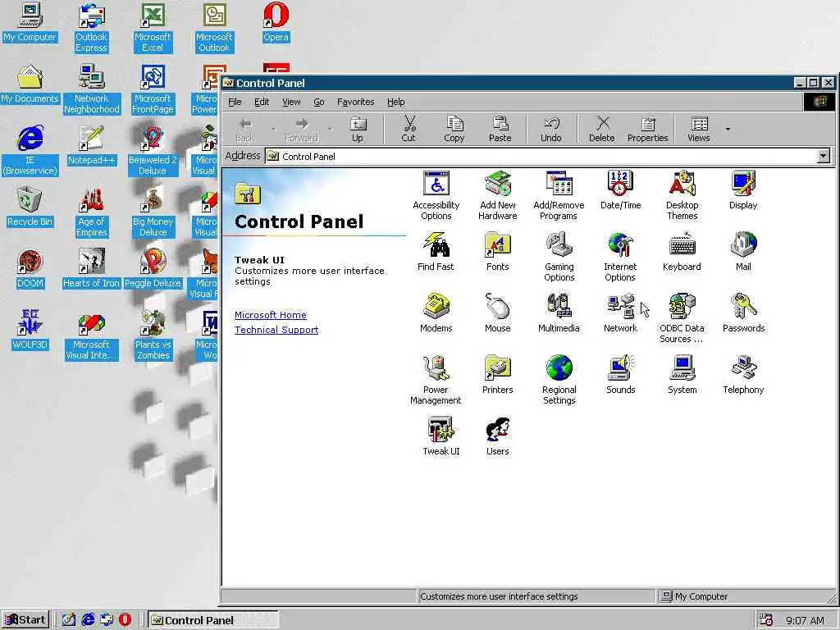Select the Tweak UI icon

click(441, 436)
